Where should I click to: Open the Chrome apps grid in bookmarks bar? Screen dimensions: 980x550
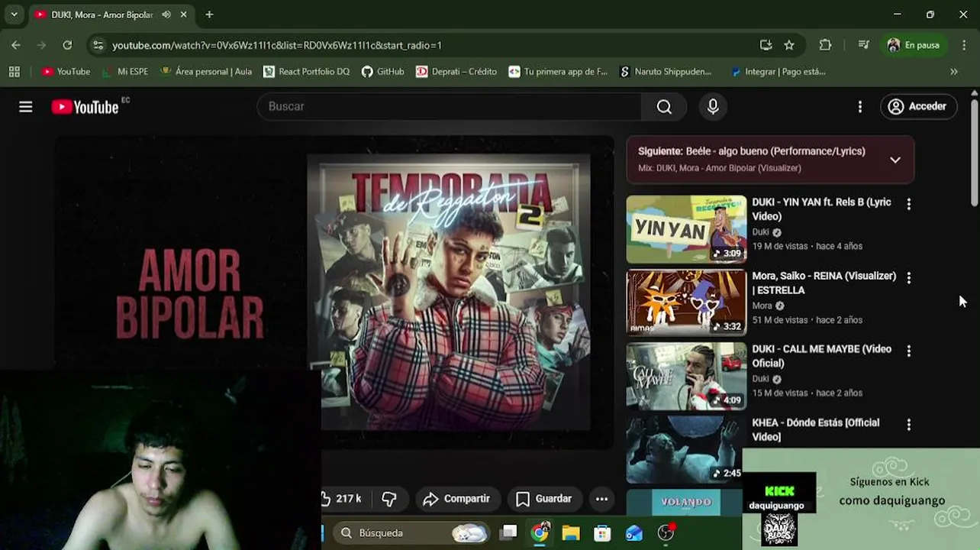tap(14, 72)
